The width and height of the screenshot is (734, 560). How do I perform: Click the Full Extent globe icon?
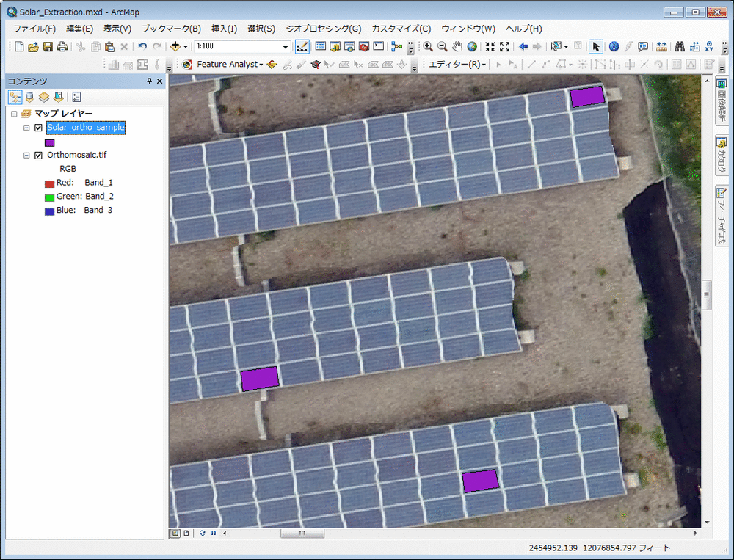pyautogui.click(x=471, y=47)
